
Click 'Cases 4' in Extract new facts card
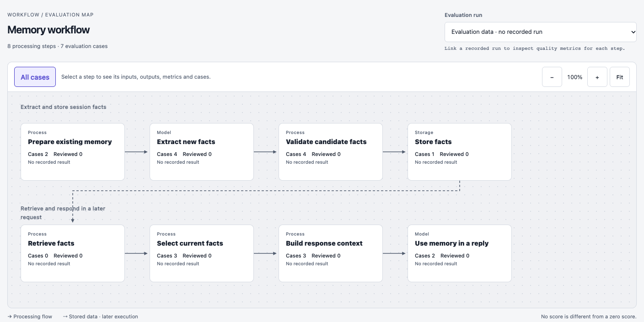(x=167, y=154)
